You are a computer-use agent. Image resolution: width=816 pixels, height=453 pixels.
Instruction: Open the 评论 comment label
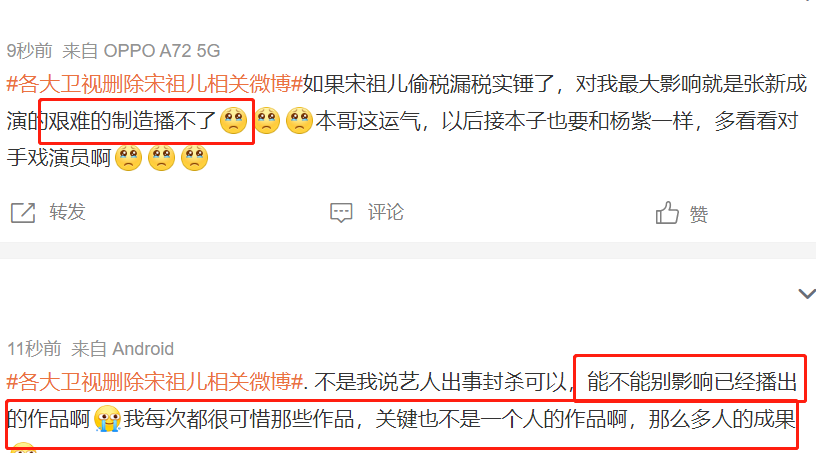[386, 212]
